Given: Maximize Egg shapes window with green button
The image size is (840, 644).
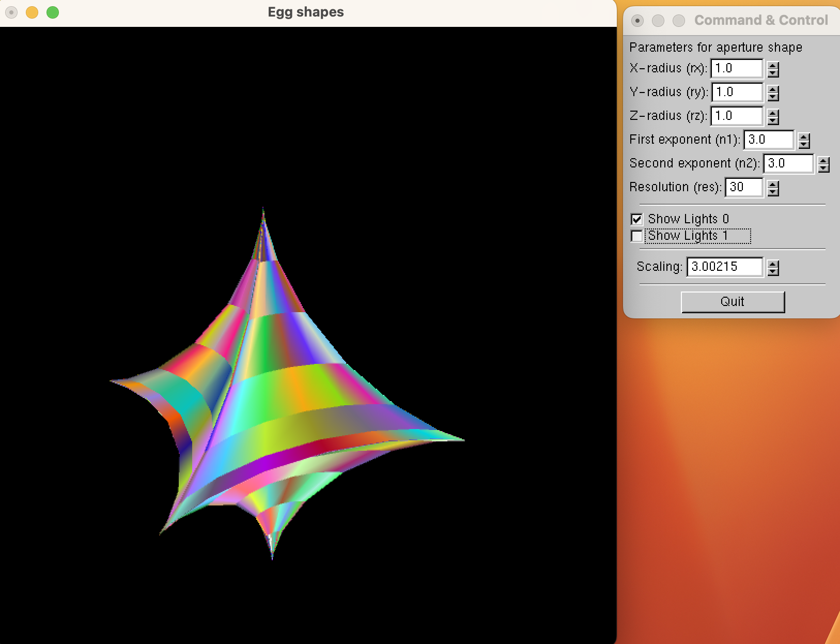Looking at the screenshot, I should [53, 12].
